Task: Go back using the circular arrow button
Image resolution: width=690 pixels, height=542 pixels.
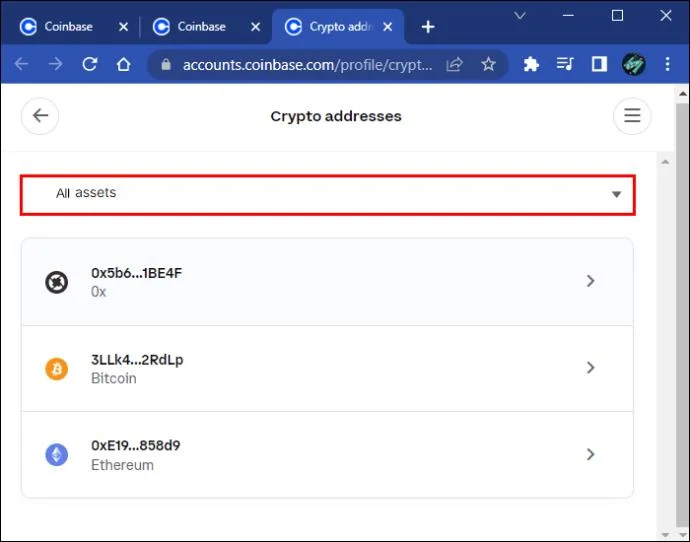Action: (x=40, y=116)
